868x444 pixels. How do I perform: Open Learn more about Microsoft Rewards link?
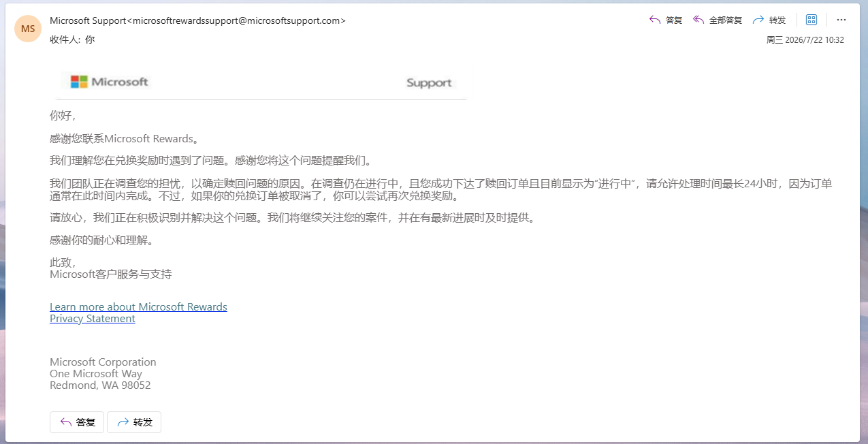pyautogui.click(x=138, y=307)
